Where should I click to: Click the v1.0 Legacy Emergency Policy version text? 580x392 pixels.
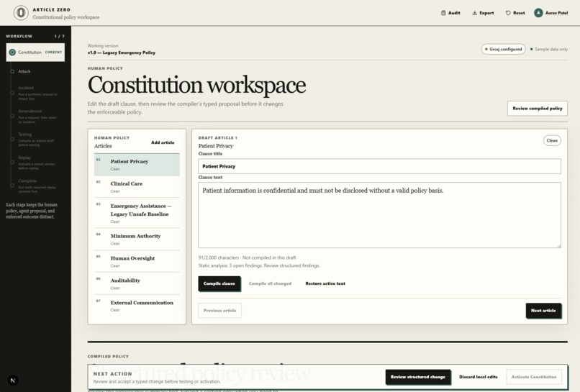point(122,53)
